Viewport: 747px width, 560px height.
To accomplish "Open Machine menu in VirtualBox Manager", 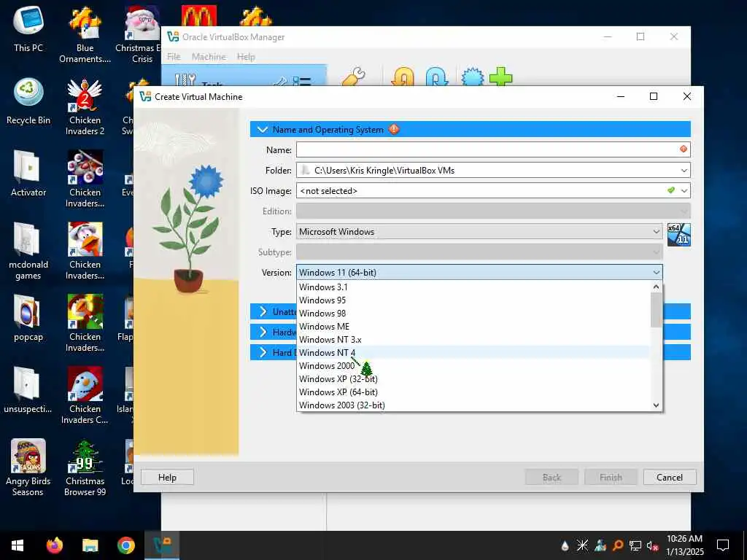I will pos(209,57).
